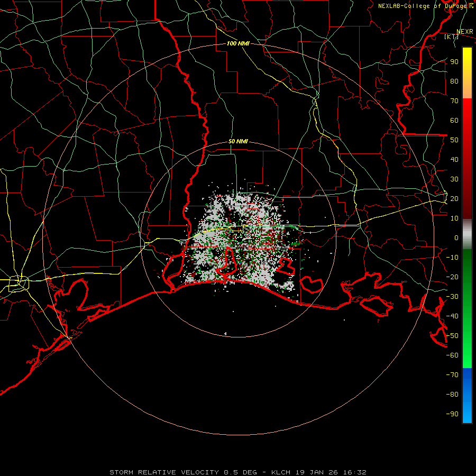Click the "STORM RELATIVE VELOCITY" footer title
The image size is (476, 476).
point(164,472)
